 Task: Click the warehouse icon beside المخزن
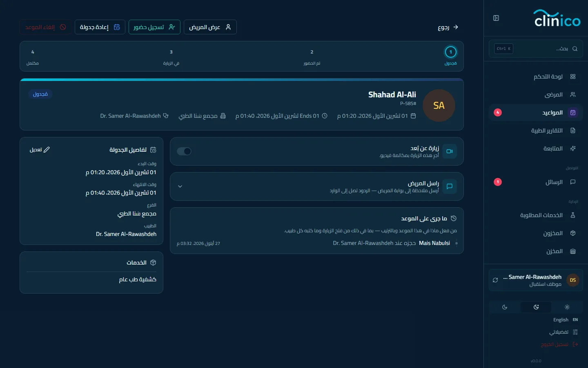pos(573,251)
